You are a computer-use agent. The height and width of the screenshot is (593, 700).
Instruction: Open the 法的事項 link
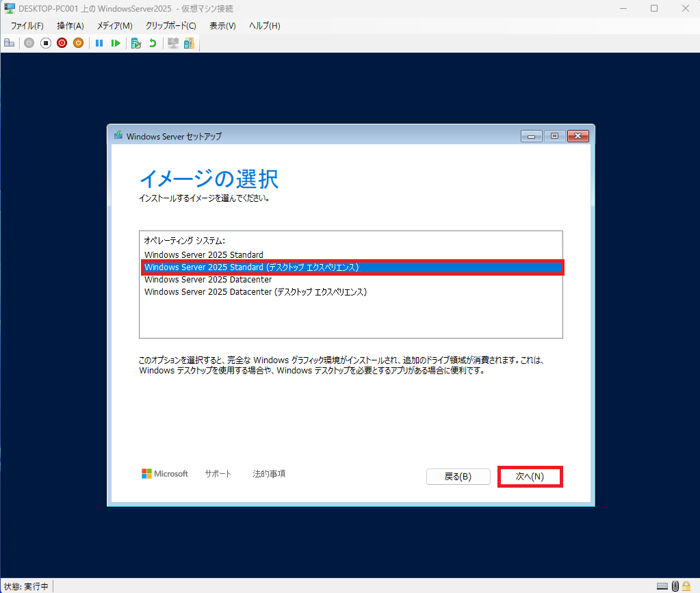[269, 474]
